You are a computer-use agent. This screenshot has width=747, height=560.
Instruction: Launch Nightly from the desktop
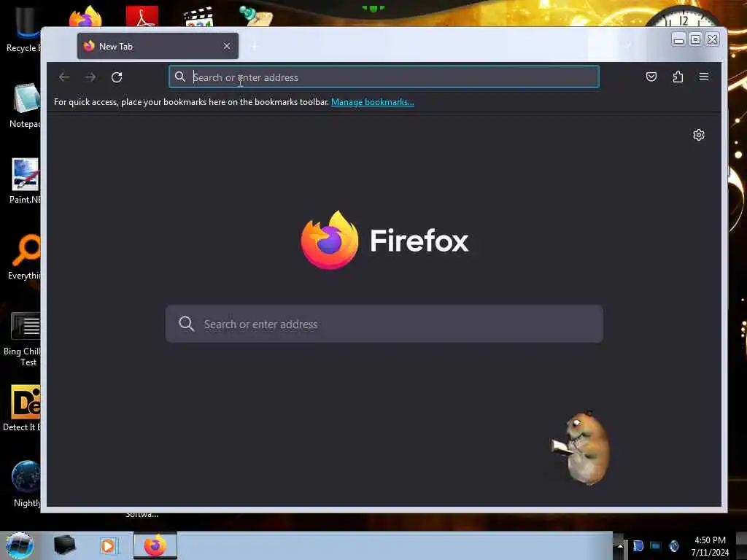tap(26, 484)
